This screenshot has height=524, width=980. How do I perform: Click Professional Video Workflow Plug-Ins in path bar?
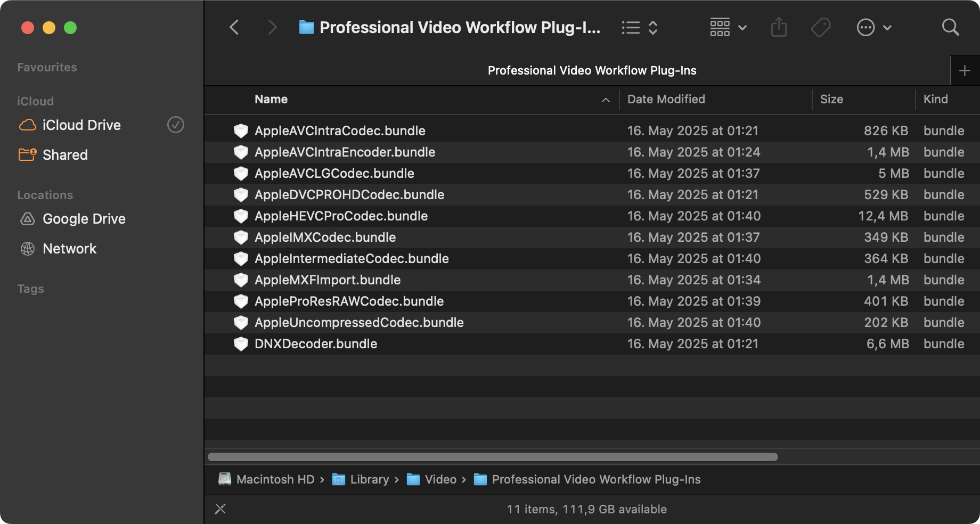pos(587,479)
